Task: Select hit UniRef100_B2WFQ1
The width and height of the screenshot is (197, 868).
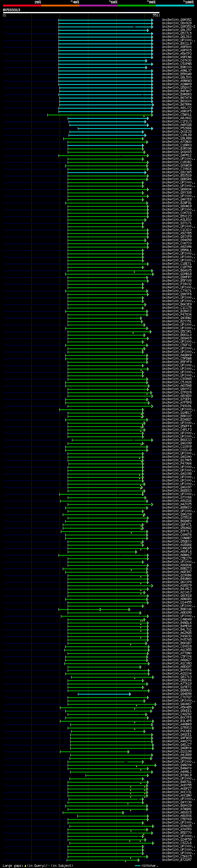Action: [x=177, y=203]
